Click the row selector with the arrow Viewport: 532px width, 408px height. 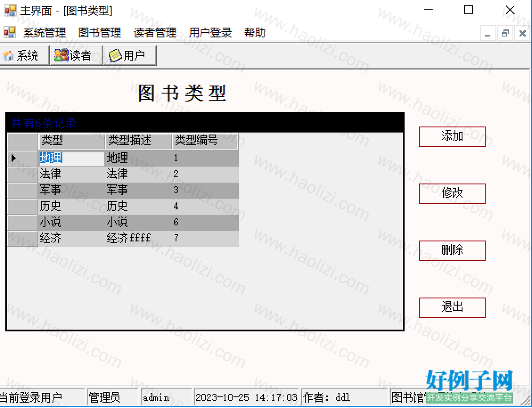(22, 158)
